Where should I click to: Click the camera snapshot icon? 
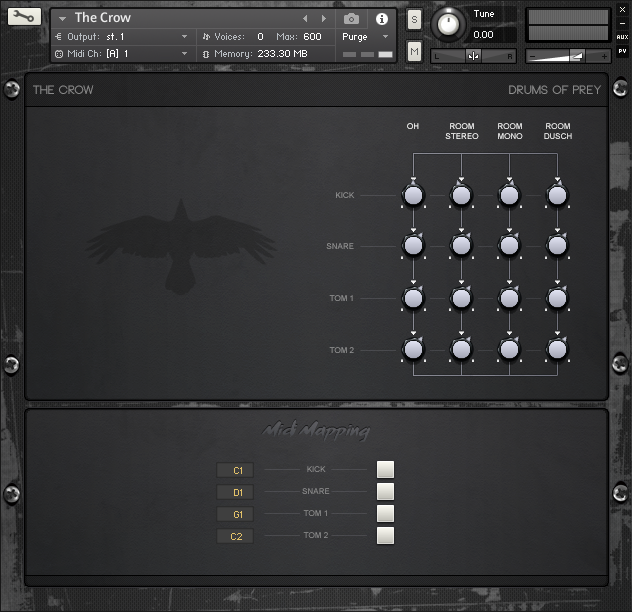point(351,18)
